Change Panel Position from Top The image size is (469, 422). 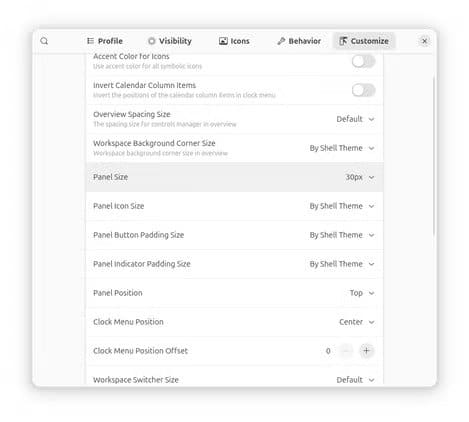click(x=362, y=293)
